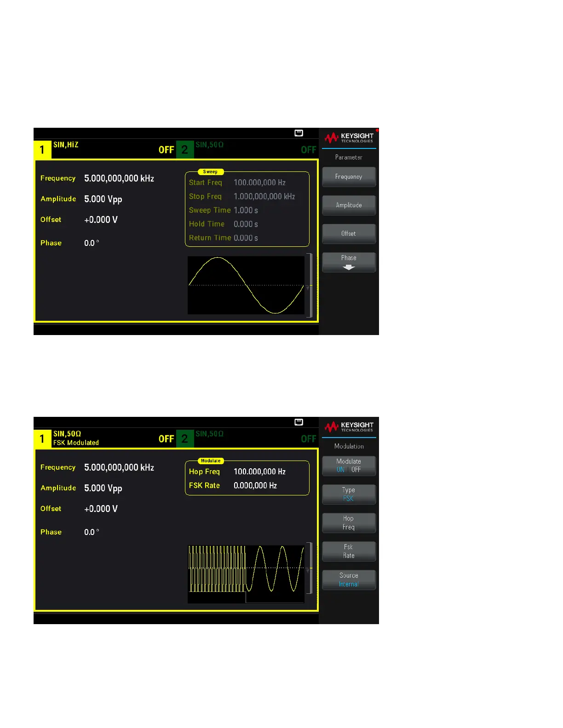Select channel 1 tab on the FSK Modulated screen
Image resolution: width=563 pixels, height=728 pixels.
(42, 438)
